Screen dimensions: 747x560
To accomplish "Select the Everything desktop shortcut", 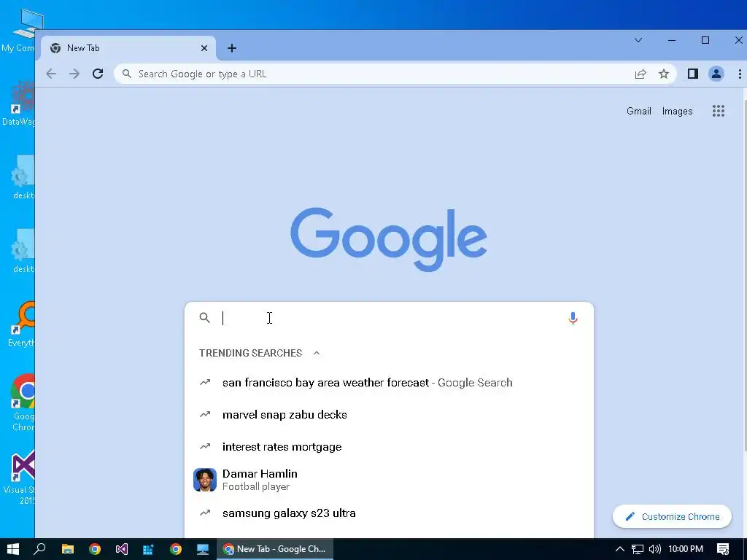I will pyautogui.click(x=20, y=324).
